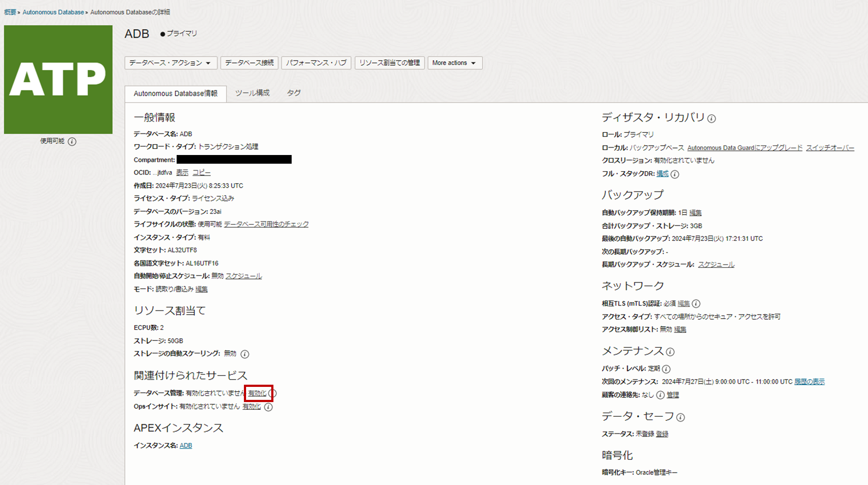868x485 pixels.
Task: Switch to the ツール構成 tab
Action: tap(252, 93)
